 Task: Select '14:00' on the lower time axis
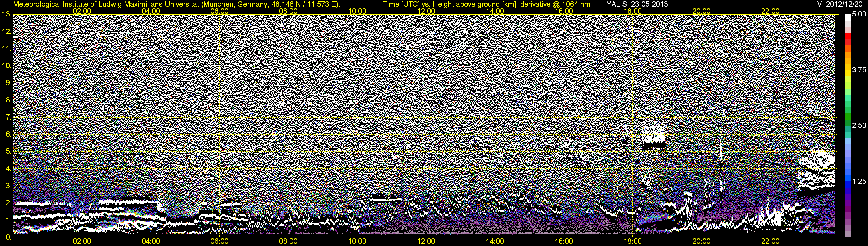click(495, 242)
